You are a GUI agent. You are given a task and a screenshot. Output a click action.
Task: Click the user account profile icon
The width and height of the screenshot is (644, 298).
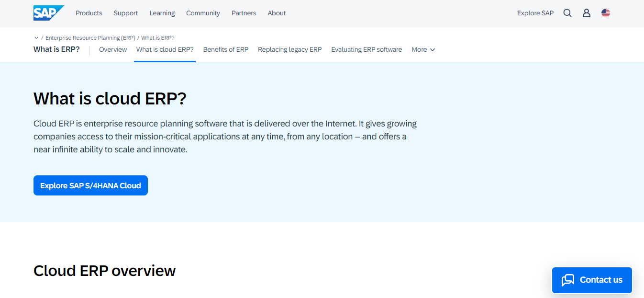click(x=587, y=13)
